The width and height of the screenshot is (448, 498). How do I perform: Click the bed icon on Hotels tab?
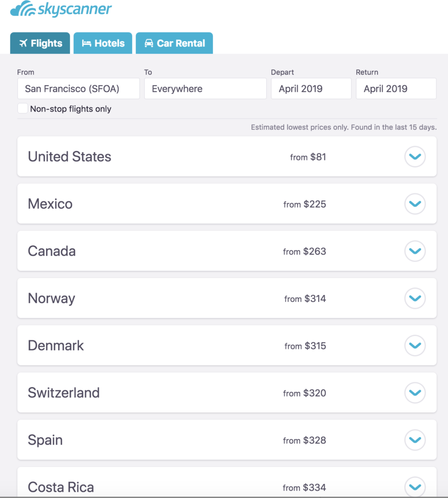[x=87, y=43]
